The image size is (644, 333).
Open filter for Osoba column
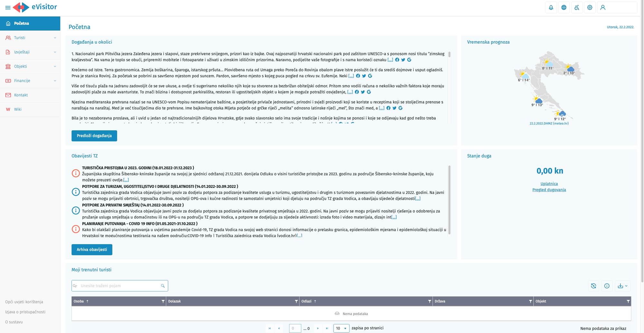click(x=163, y=301)
